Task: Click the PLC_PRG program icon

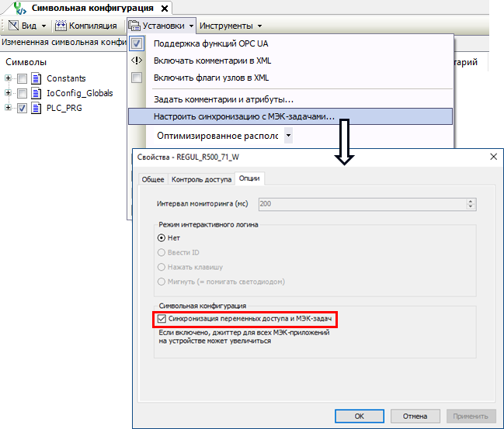Action: click(x=37, y=108)
